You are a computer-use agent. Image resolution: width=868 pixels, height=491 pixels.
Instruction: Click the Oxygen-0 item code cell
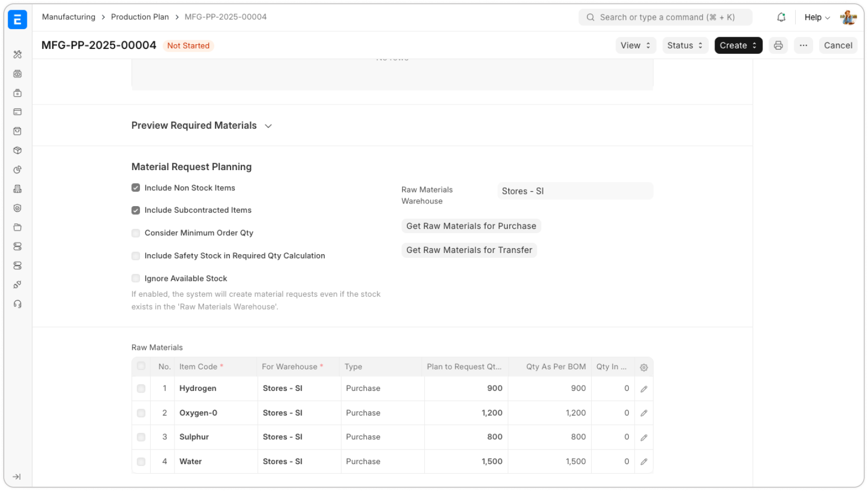click(216, 413)
